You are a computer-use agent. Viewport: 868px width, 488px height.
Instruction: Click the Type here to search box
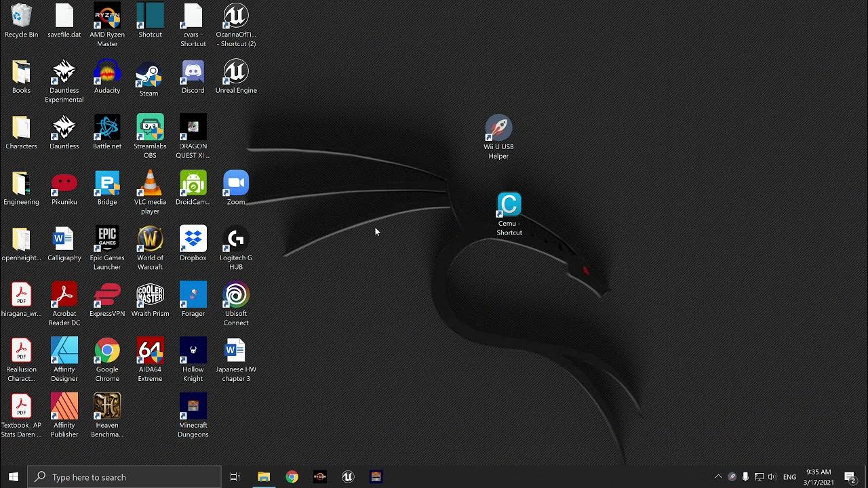[125, 477]
